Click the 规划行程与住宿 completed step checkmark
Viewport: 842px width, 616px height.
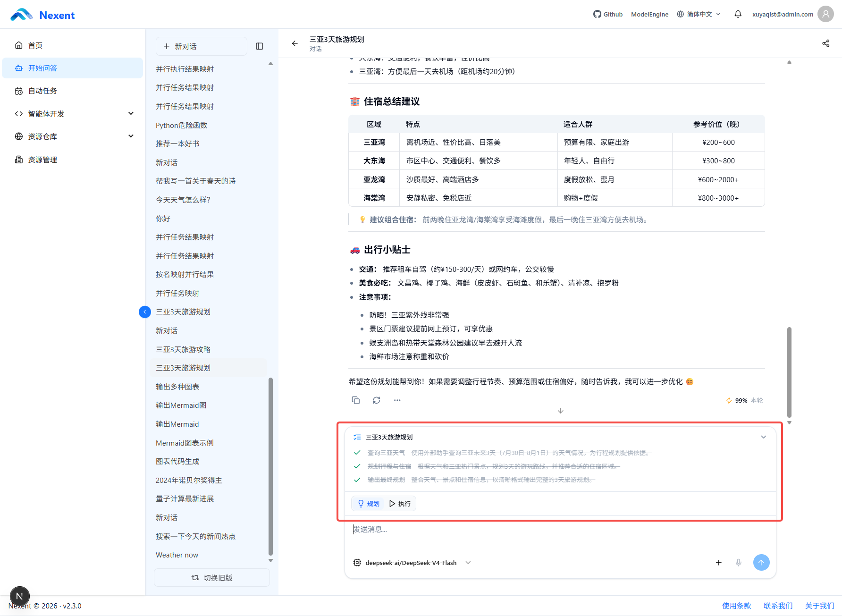click(357, 466)
